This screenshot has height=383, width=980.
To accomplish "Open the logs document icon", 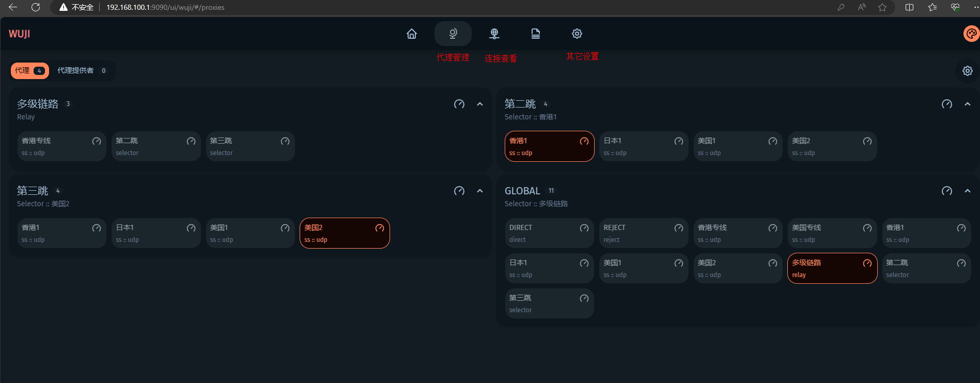I will 536,34.
